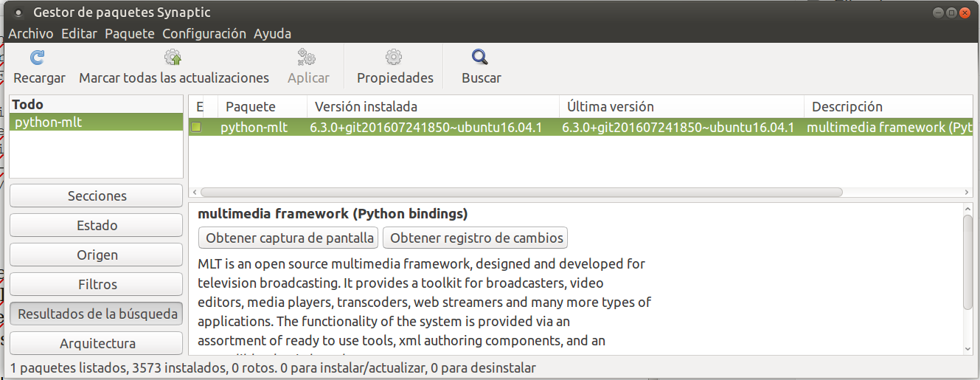
Task: Click the Arquitectura button
Action: (97, 343)
